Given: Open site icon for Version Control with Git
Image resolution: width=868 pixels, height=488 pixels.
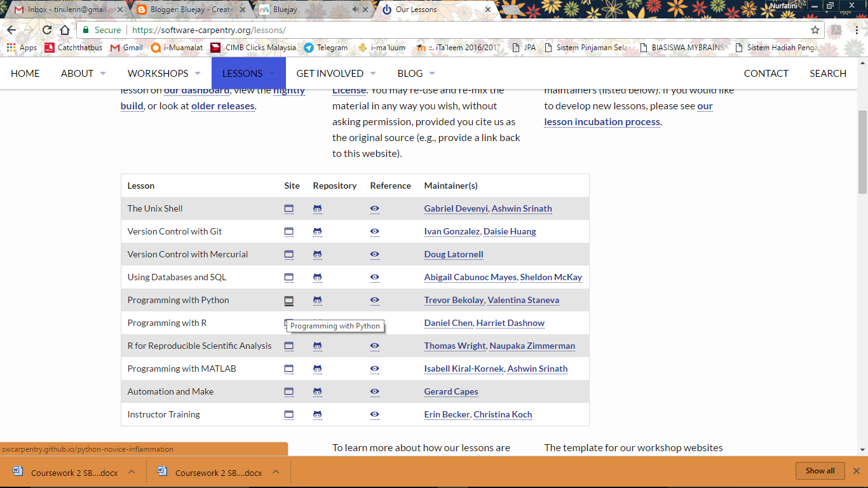Looking at the screenshot, I should [x=288, y=231].
